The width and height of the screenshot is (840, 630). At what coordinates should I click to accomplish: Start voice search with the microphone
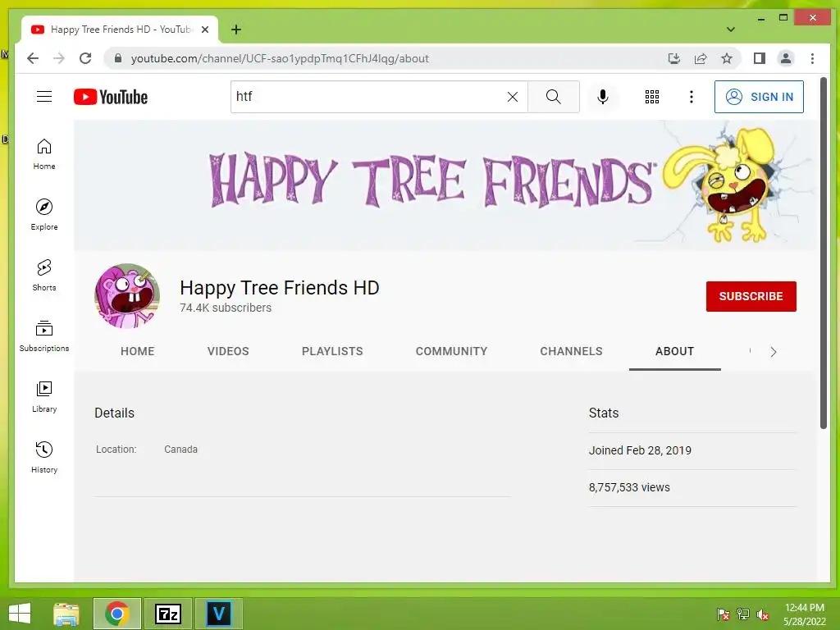click(603, 97)
